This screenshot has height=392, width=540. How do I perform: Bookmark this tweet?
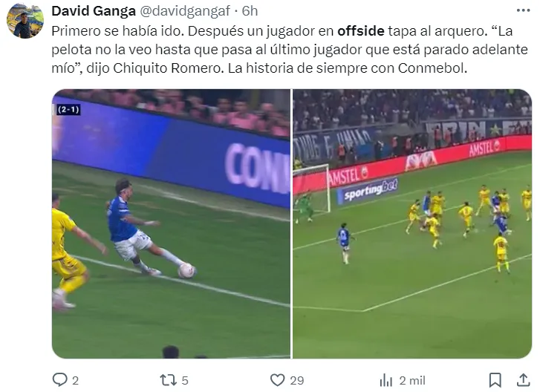coord(495,380)
